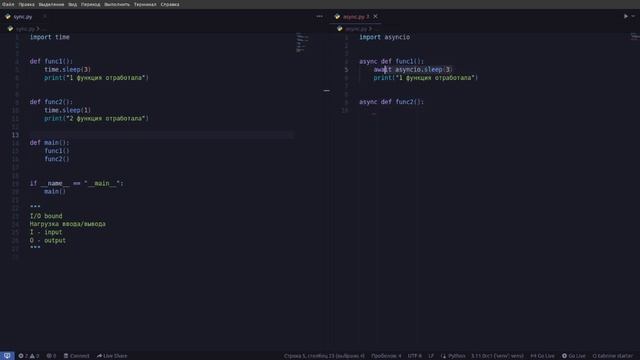The height and width of the screenshot is (360, 640).
Task: Click 'I - input' comment line
Action: [x=46, y=232]
